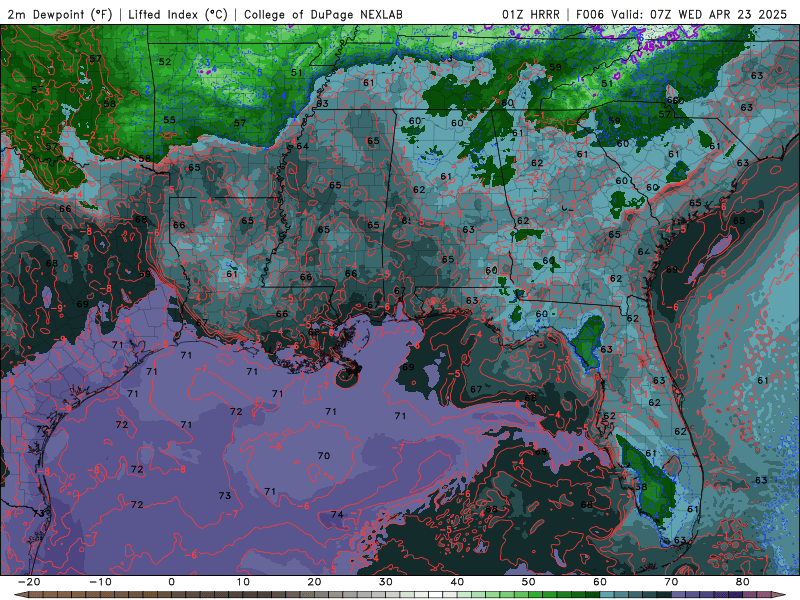800x600 pixels.
Task: Click the "-10" color scale label
Action: pyautogui.click(x=100, y=582)
